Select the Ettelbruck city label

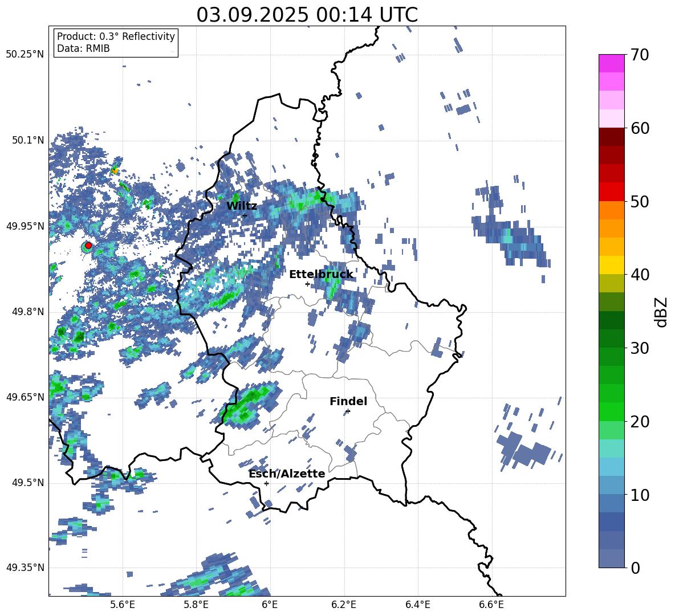tap(321, 275)
